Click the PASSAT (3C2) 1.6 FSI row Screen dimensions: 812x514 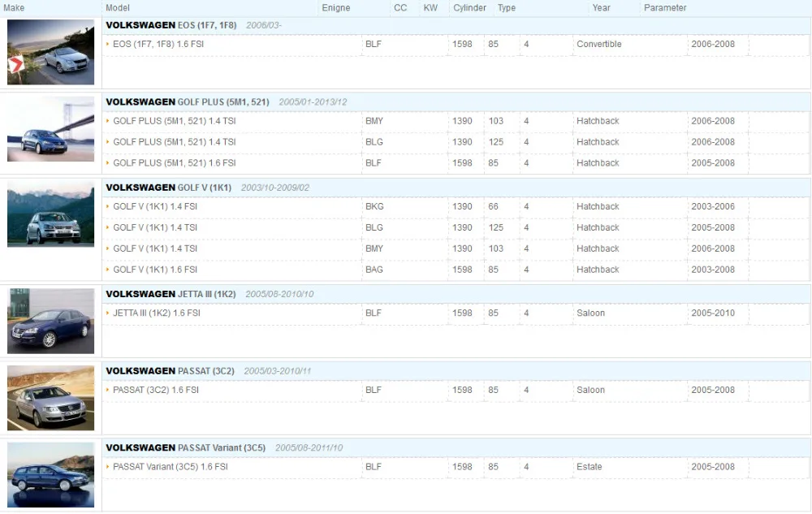click(456, 391)
